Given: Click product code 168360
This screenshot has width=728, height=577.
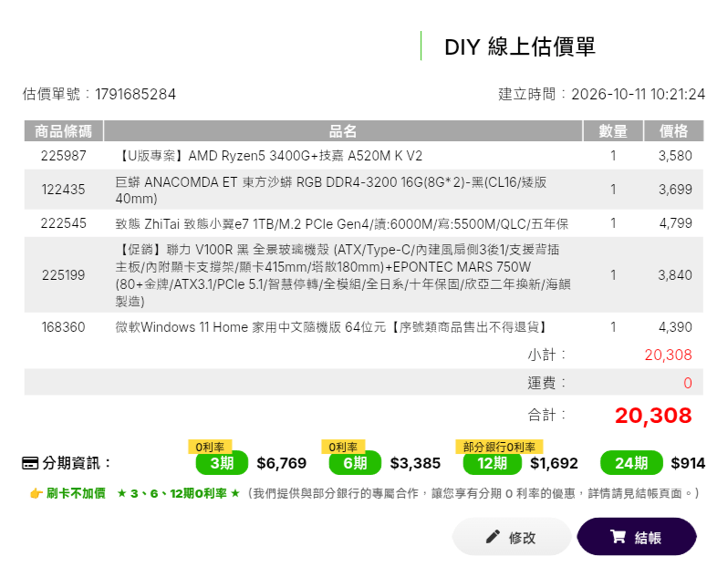Looking at the screenshot, I should click(x=64, y=327).
